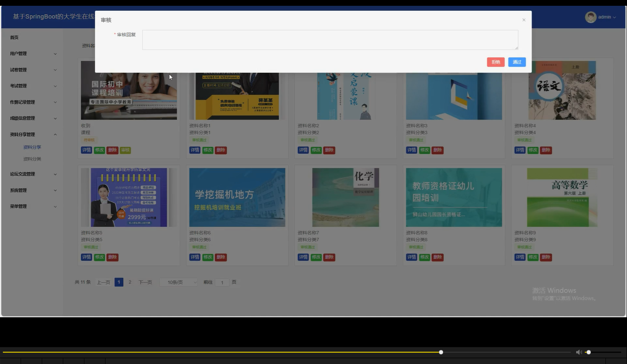627x364 pixels.
Task: Click 删除 on the 资料名称5 card
Action: (112, 257)
